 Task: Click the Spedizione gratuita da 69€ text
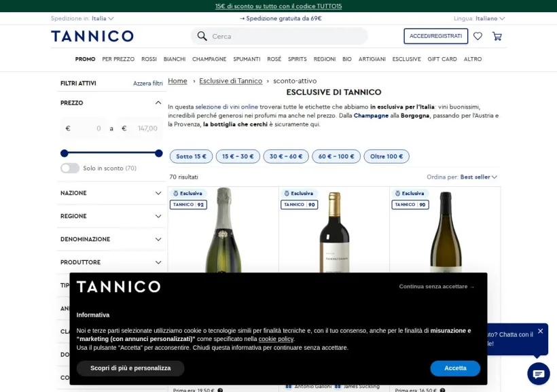click(x=281, y=18)
